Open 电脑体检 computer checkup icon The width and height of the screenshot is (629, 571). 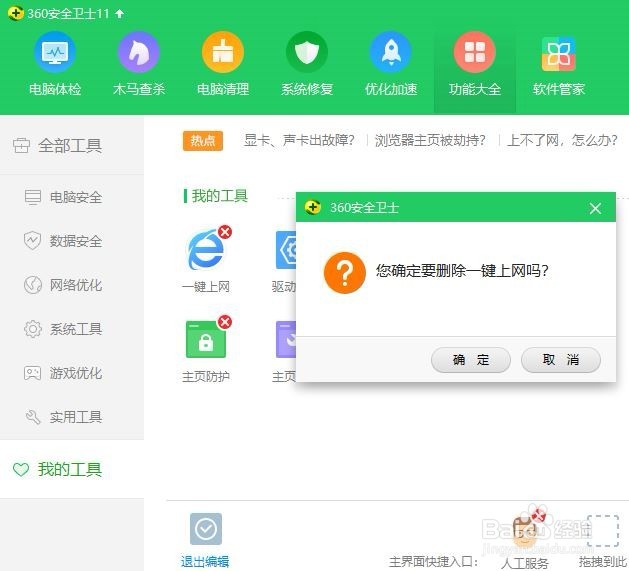pos(55,52)
